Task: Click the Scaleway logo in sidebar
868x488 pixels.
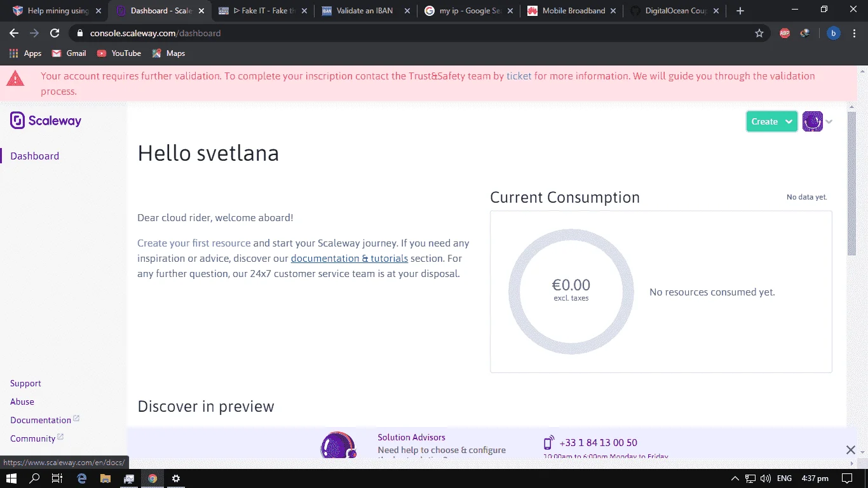Action: point(46,121)
